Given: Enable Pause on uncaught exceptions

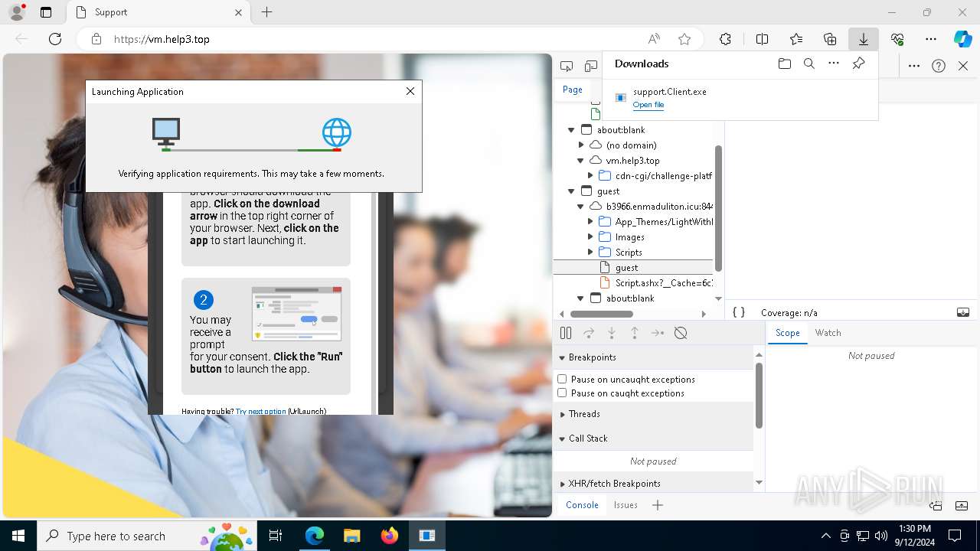Looking at the screenshot, I should click(x=562, y=379).
